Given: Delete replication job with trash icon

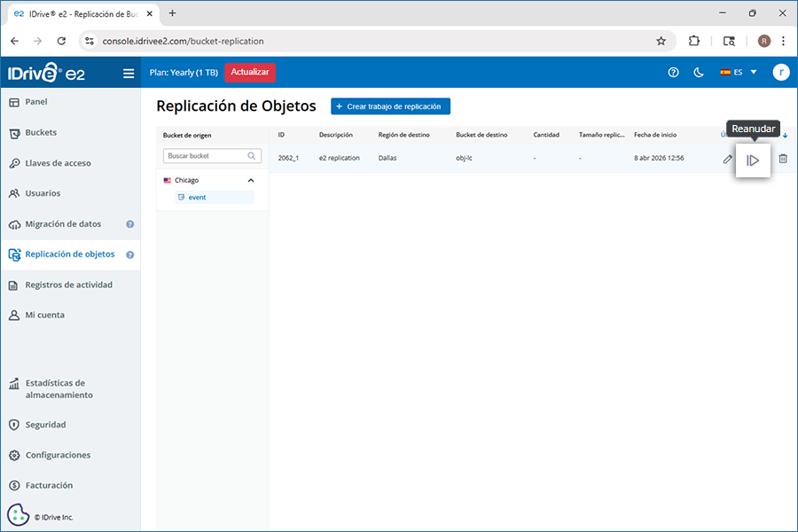Looking at the screenshot, I should click(x=783, y=159).
